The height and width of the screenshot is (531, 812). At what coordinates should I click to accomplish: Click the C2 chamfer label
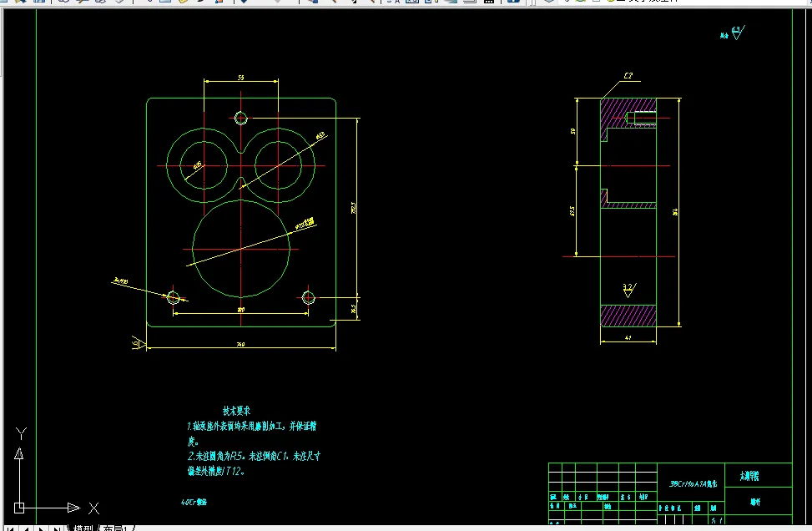coord(628,76)
